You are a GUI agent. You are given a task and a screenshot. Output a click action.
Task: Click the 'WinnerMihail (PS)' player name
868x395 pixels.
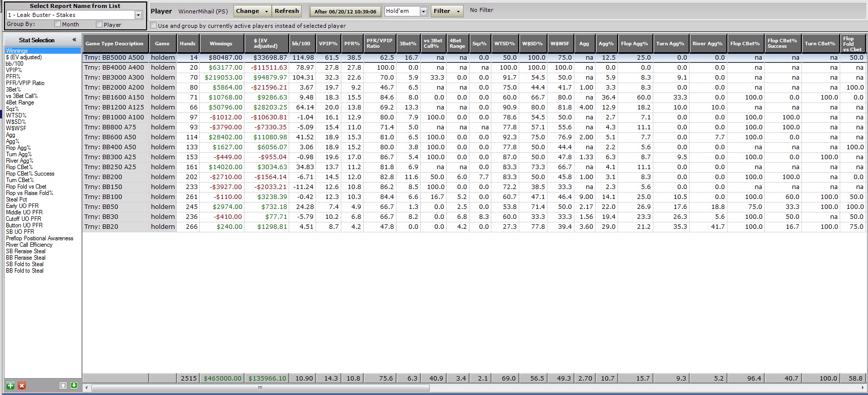(x=203, y=11)
